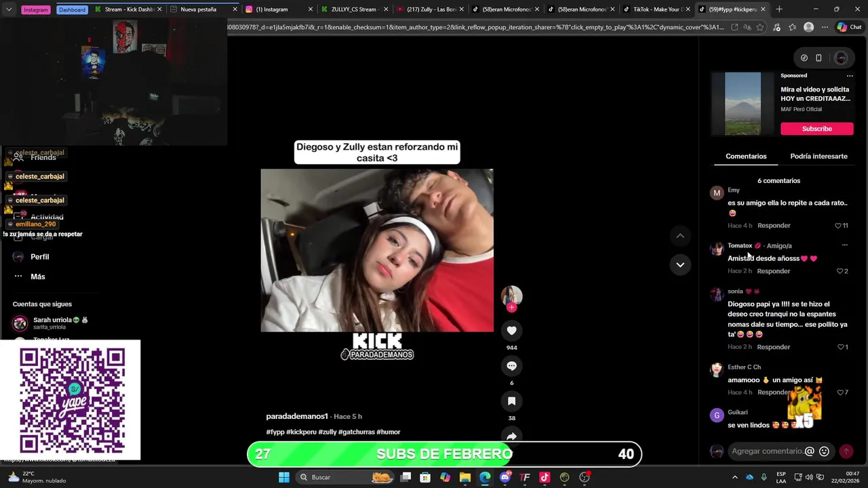Viewport: 868px width, 488px height.
Task: Open emoji picker in comment box
Action: (x=824, y=451)
